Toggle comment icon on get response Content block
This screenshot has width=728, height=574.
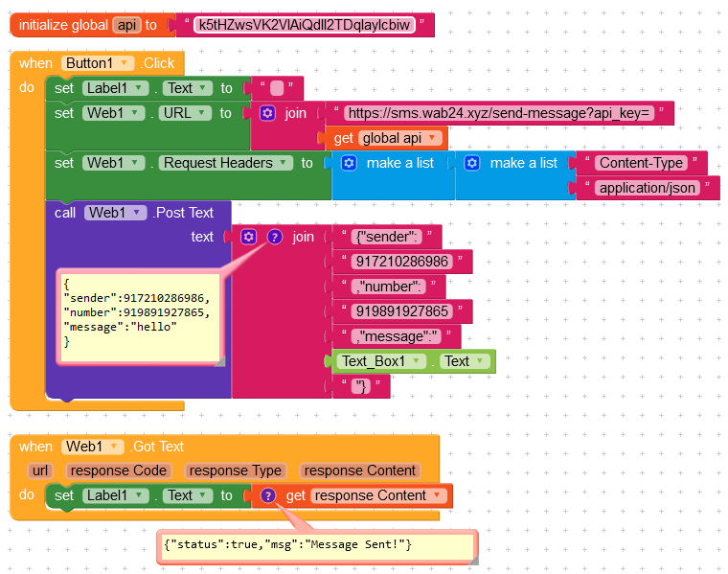(268, 495)
